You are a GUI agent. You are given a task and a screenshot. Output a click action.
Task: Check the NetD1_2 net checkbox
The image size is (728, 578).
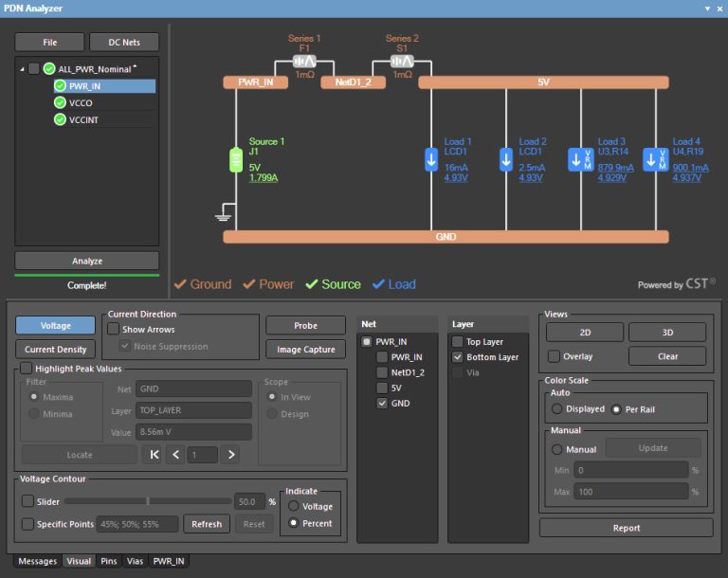[382, 372]
